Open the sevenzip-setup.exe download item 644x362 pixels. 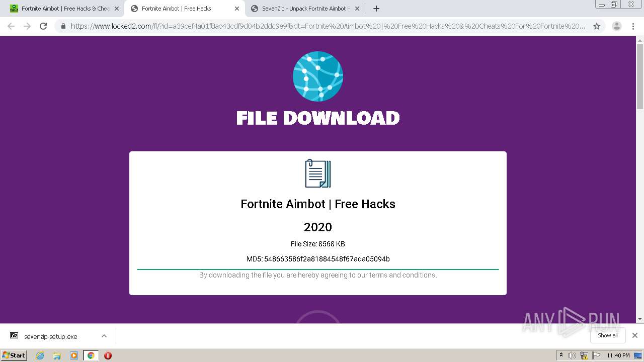50,336
